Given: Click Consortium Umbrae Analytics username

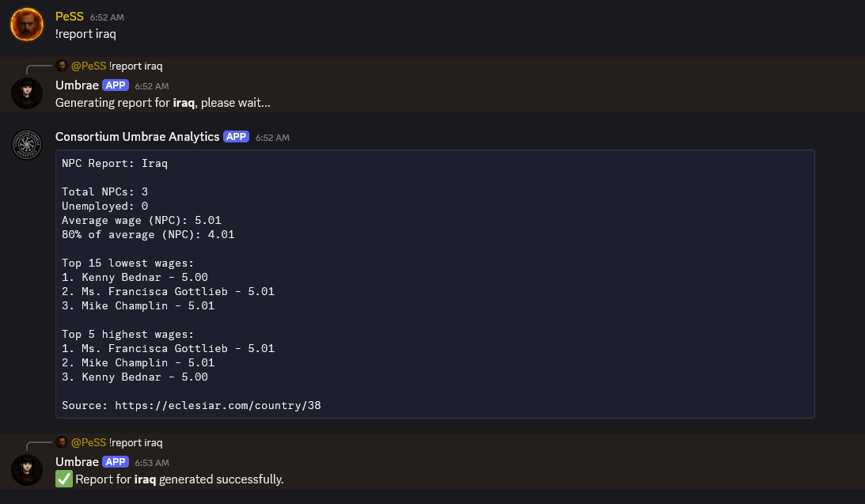Looking at the screenshot, I should tap(138, 137).
